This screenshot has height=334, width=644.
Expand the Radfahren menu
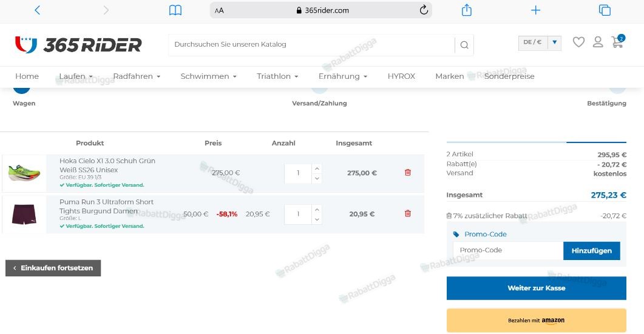(137, 76)
